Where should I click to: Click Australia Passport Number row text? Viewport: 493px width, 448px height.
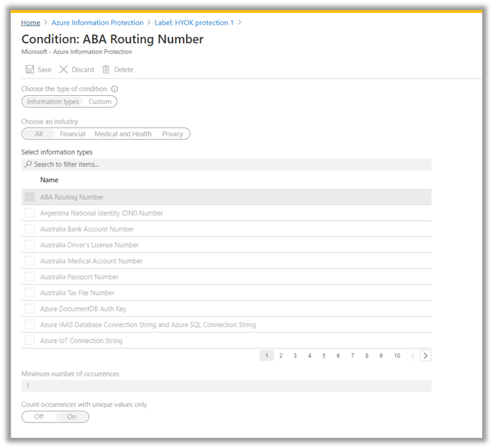click(x=79, y=277)
